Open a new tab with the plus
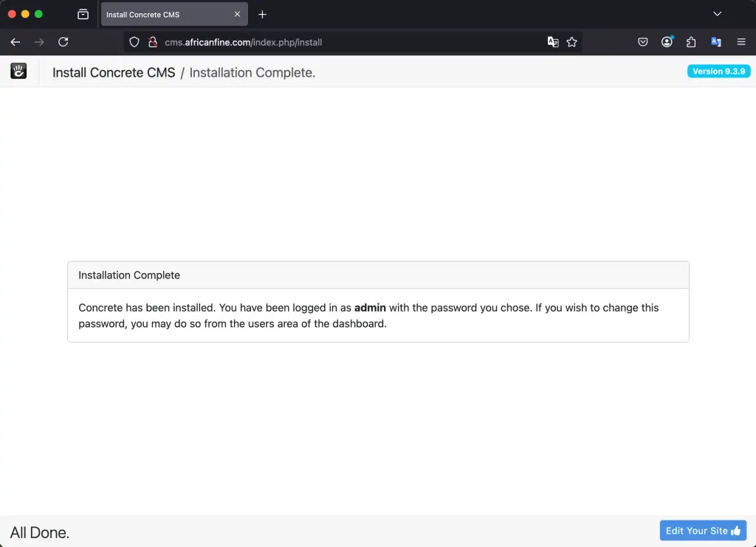Screen dimensions: 756x547 (x=262, y=14)
